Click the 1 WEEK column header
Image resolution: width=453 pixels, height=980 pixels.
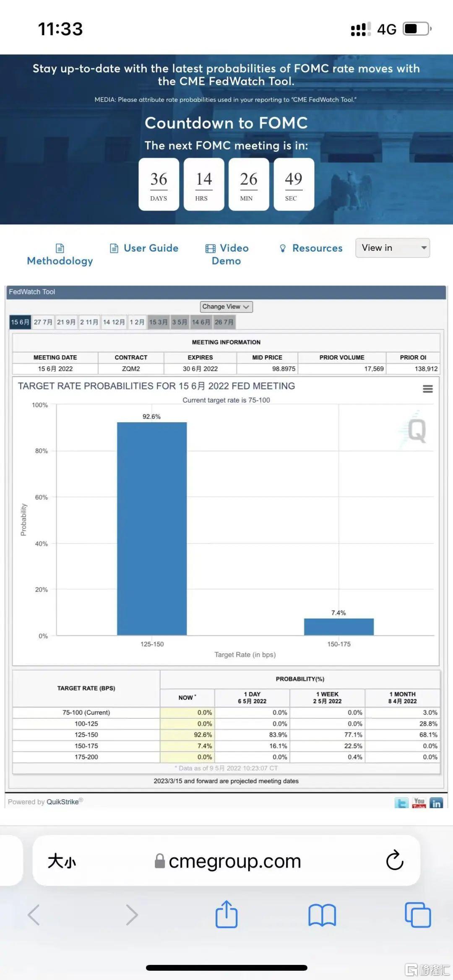pyautogui.click(x=327, y=697)
